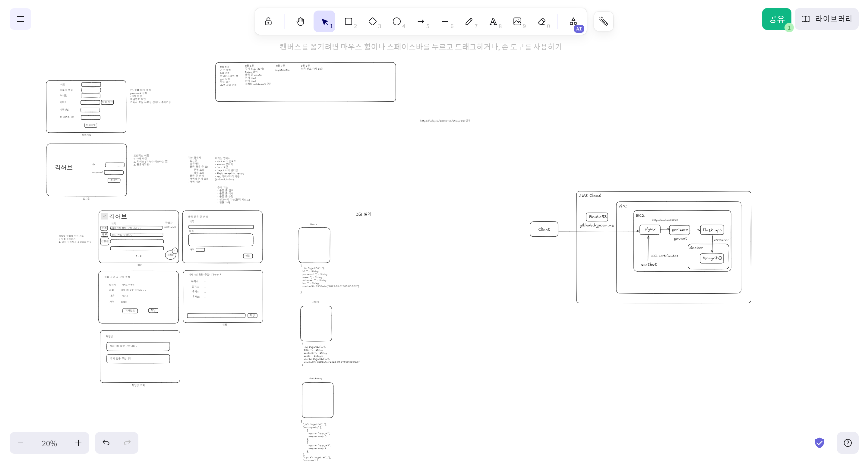Activate the laser pointer wand tool
Image resolution: width=868 pixels, height=461 pixels.
(x=603, y=22)
